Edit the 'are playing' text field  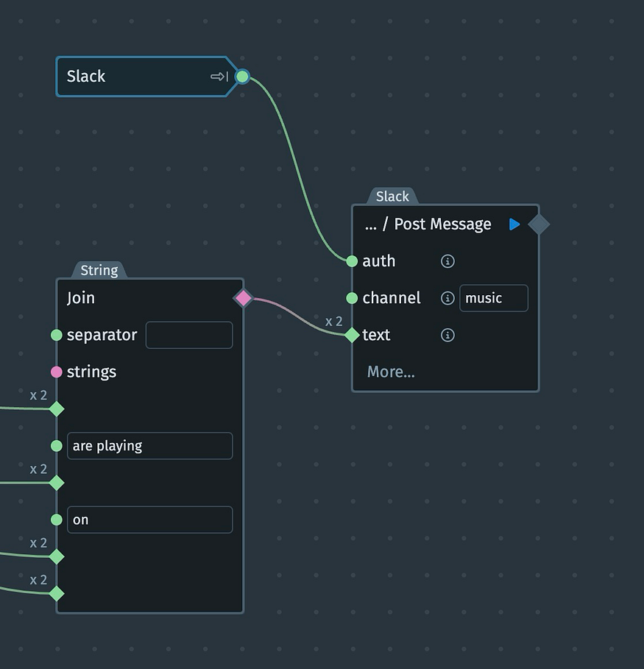(150, 446)
